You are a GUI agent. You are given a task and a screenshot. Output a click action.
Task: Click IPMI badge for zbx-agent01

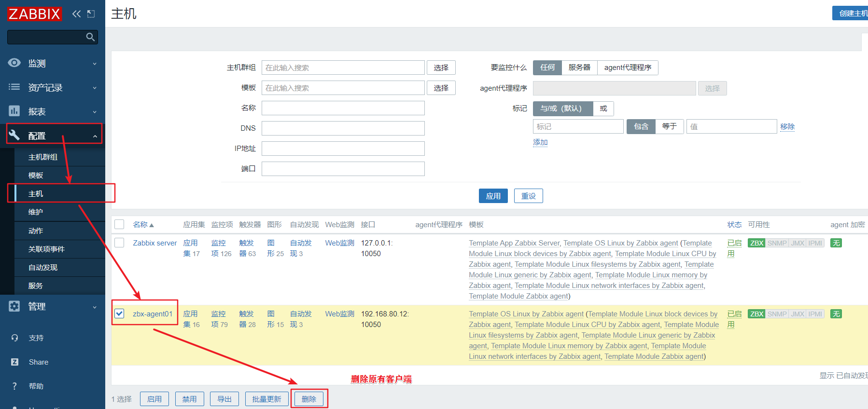815,314
